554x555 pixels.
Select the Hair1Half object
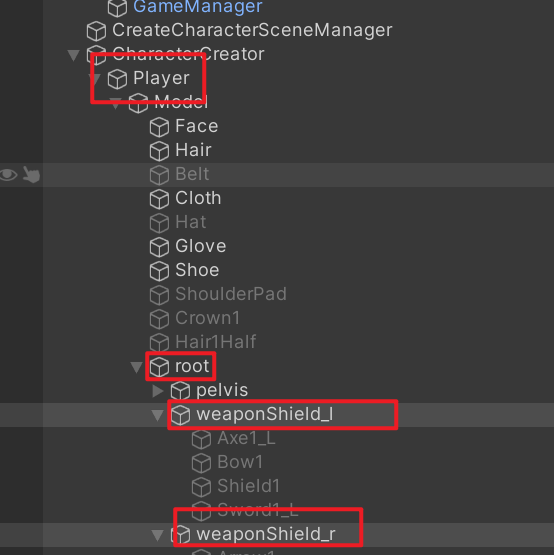tap(216, 342)
